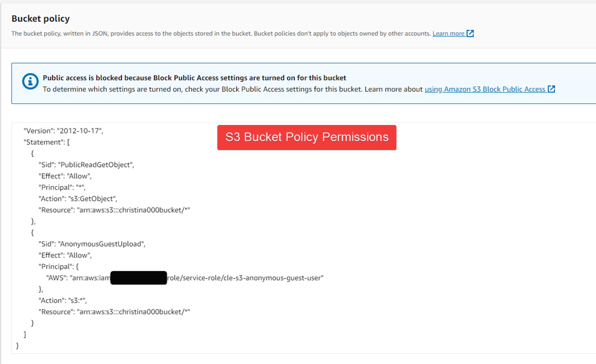Select the "Principal": "*" line
Screen dimensions: 596x364
[62, 187]
